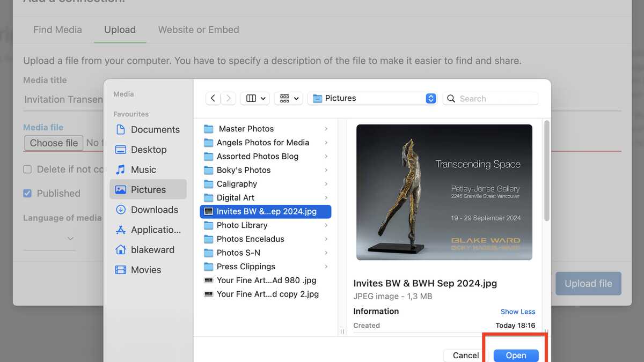
Task: Open Angels Photos for Media folder
Action: 266,143
